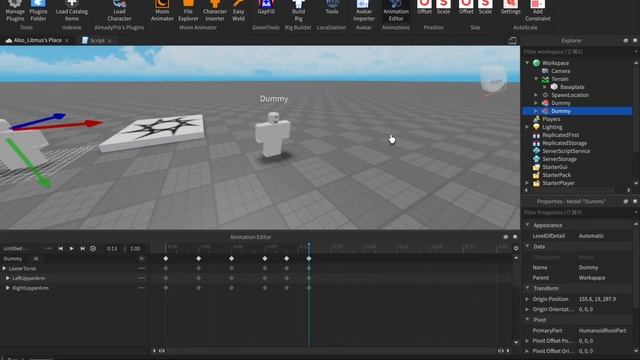Expand the StarterPlayer node
The height and width of the screenshot is (360, 640).
click(527, 183)
